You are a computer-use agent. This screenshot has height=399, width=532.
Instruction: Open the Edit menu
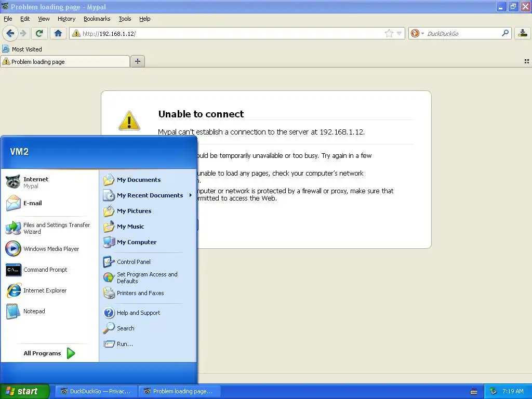[25, 19]
